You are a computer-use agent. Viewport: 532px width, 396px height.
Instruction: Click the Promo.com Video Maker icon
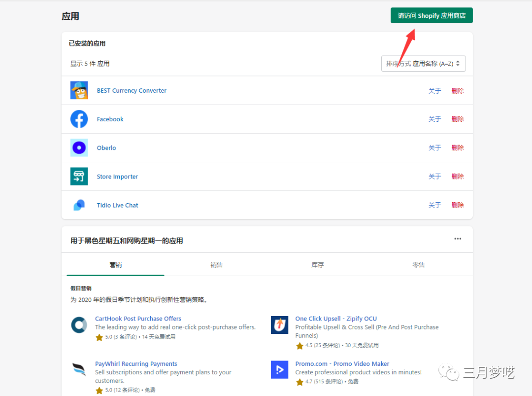(x=279, y=370)
